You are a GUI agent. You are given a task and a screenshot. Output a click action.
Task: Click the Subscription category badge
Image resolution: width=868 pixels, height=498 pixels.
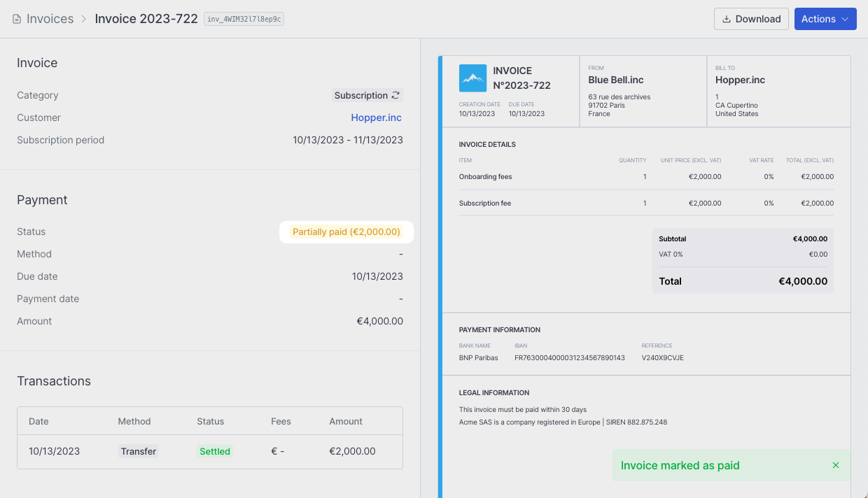pos(367,95)
